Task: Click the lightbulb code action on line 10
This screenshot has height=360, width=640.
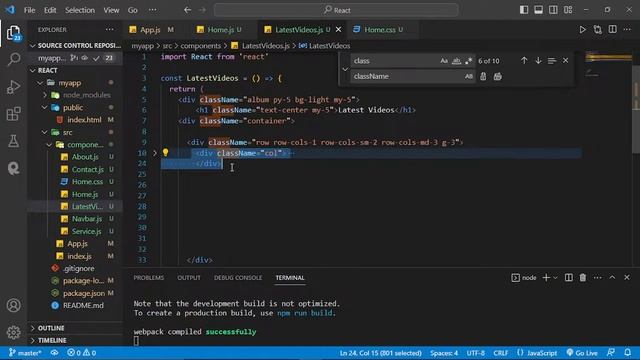Action: pos(165,152)
